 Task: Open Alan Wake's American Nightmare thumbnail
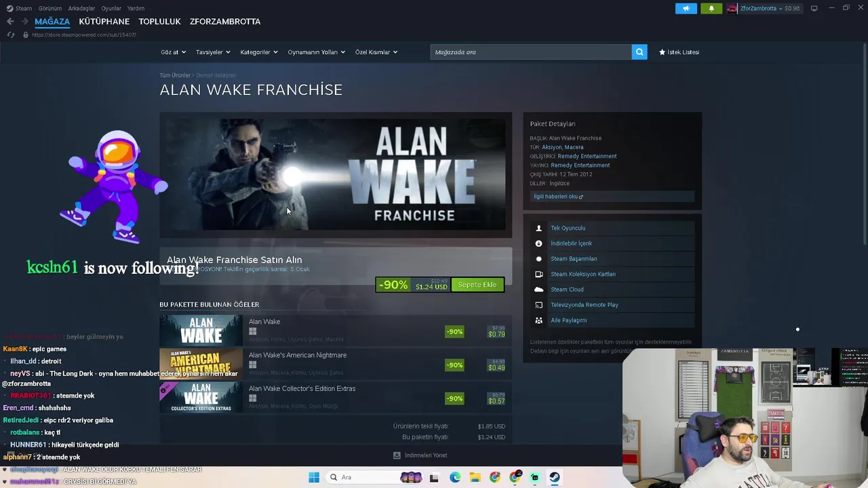click(201, 365)
